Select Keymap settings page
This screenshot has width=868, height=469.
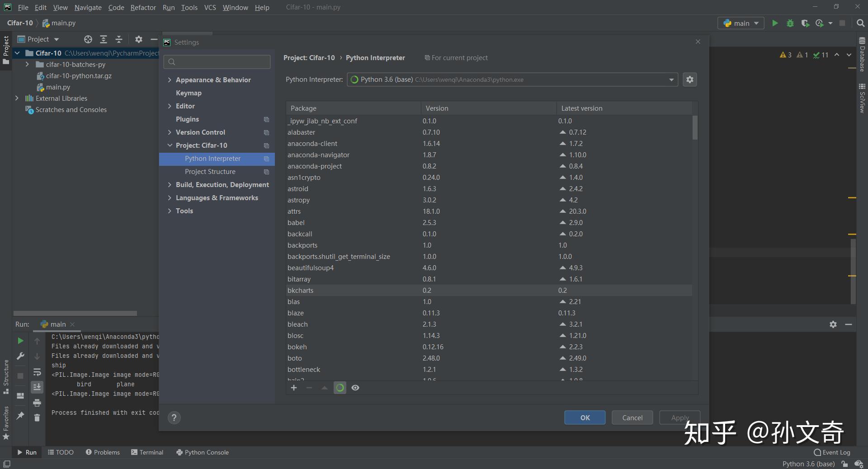217,93
